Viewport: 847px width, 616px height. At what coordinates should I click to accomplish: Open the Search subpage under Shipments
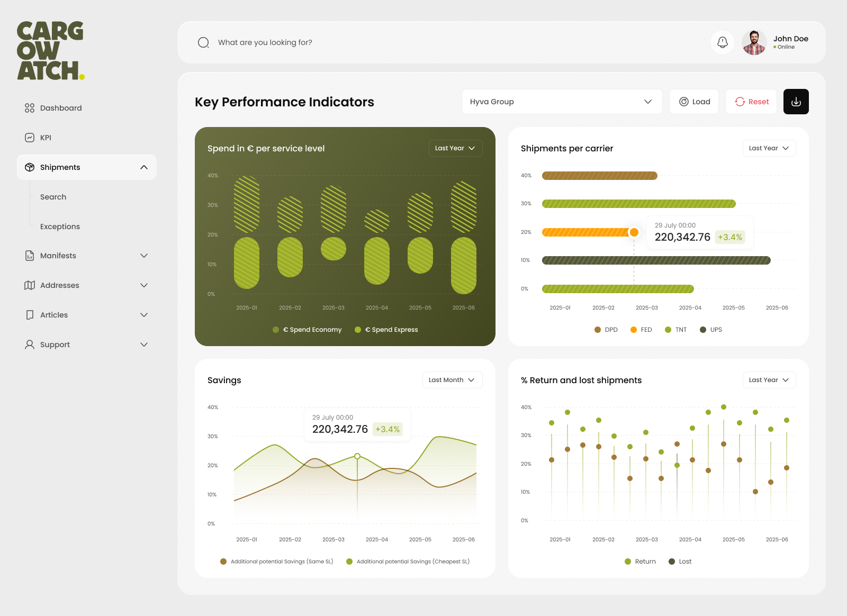[53, 196]
